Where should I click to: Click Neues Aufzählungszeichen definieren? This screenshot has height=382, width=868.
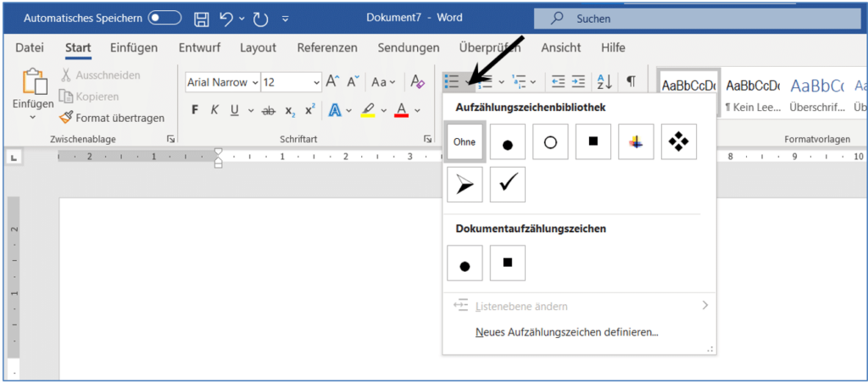[566, 333]
